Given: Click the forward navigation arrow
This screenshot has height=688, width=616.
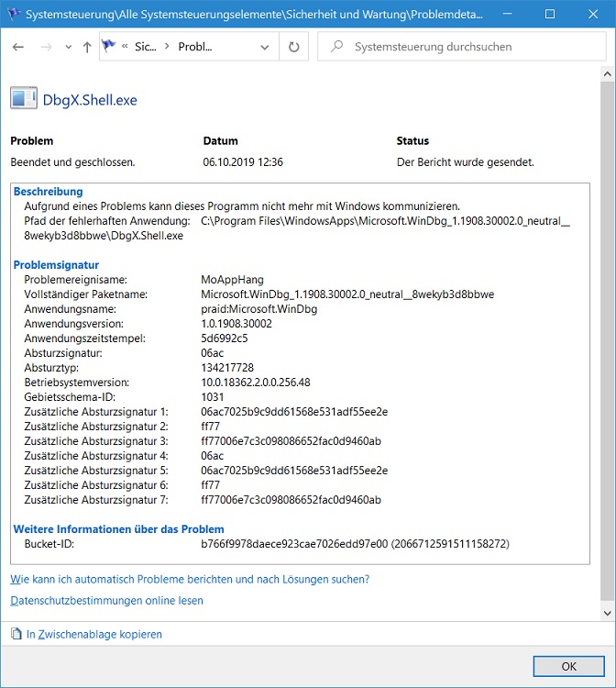Looking at the screenshot, I should click(x=46, y=47).
